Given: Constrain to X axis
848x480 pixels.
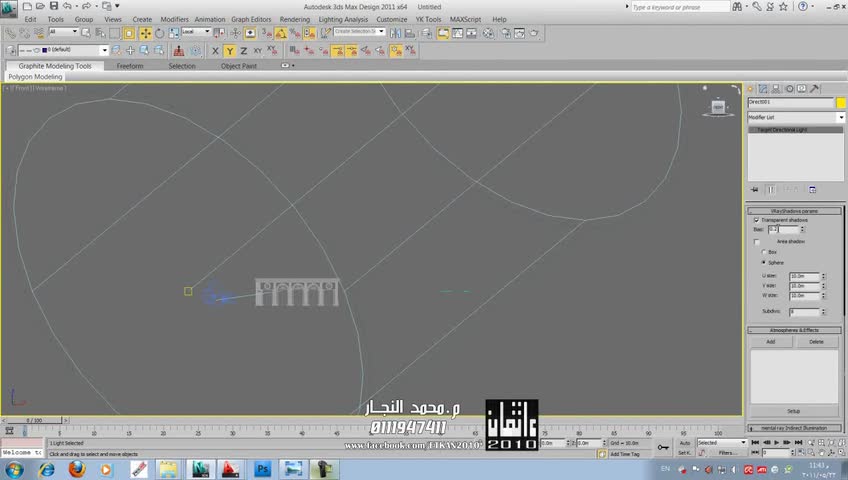Looking at the screenshot, I should click(x=215, y=51).
